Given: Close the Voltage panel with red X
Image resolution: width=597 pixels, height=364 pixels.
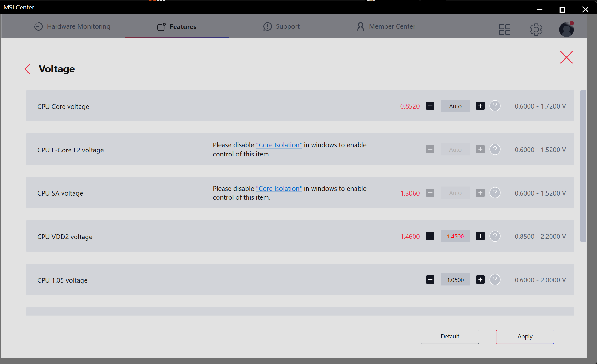Looking at the screenshot, I should coord(566,57).
